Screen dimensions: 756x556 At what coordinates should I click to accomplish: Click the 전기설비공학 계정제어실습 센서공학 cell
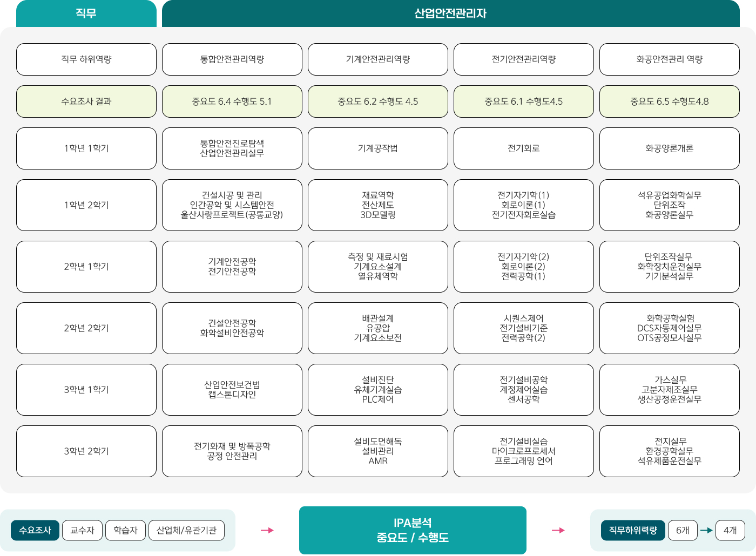524,390
